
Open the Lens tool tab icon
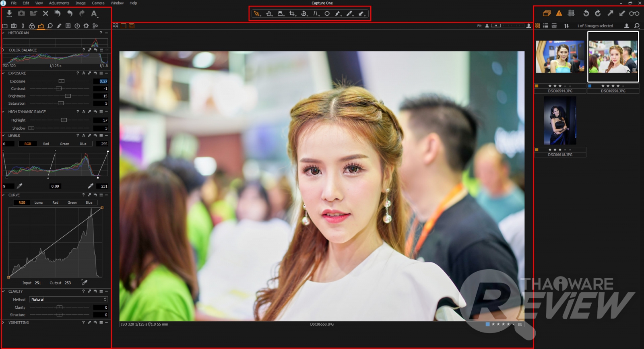(23, 26)
